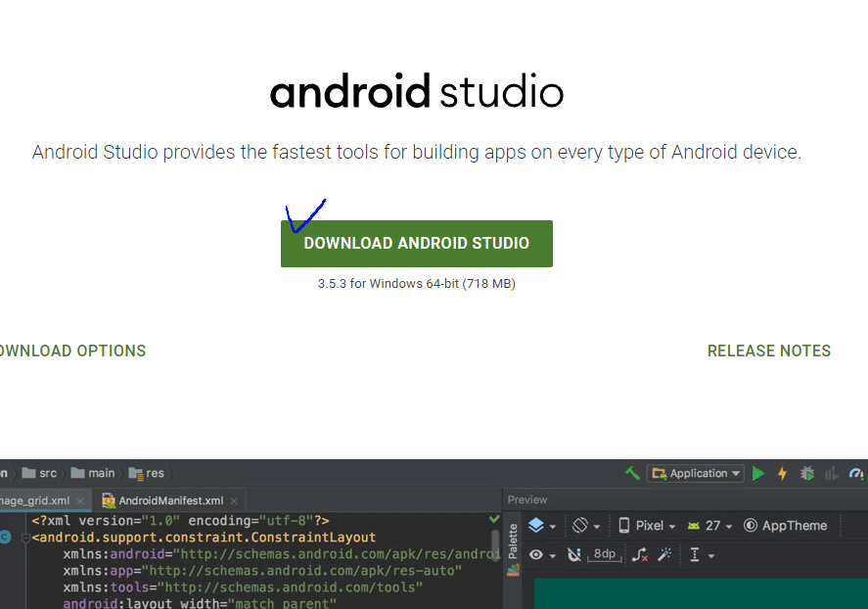The width and height of the screenshot is (868, 609).
Task: Toggle the eye view options icon
Action: [x=536, y=554]
